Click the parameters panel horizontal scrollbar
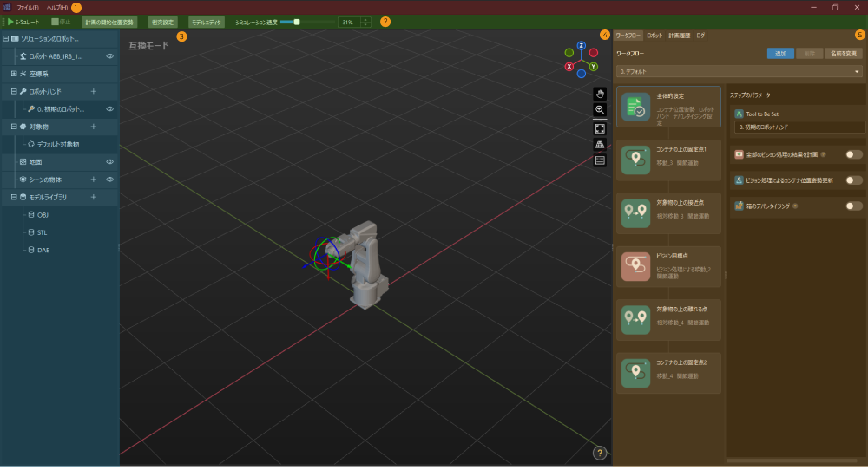 click(792, 460)
